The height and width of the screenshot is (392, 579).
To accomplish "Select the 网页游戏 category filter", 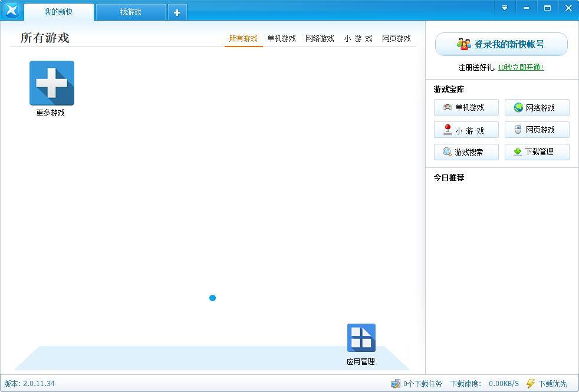I will pos(397,38).
